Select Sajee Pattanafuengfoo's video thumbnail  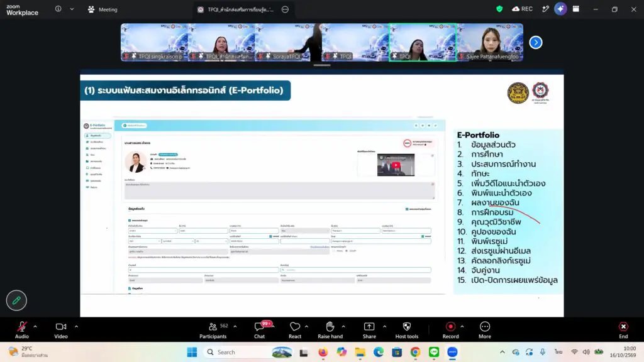490,42
